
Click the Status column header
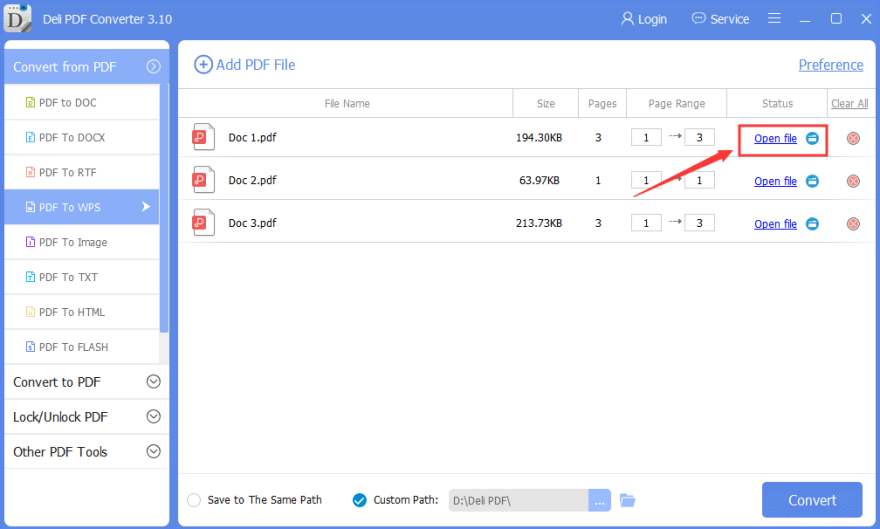[x=777, y=103]
